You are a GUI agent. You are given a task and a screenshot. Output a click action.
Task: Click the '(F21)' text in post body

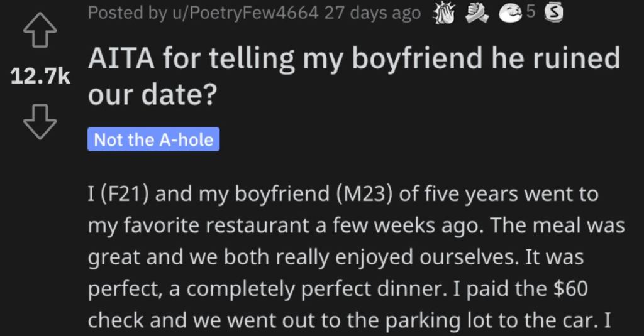[x=118, y=193]
